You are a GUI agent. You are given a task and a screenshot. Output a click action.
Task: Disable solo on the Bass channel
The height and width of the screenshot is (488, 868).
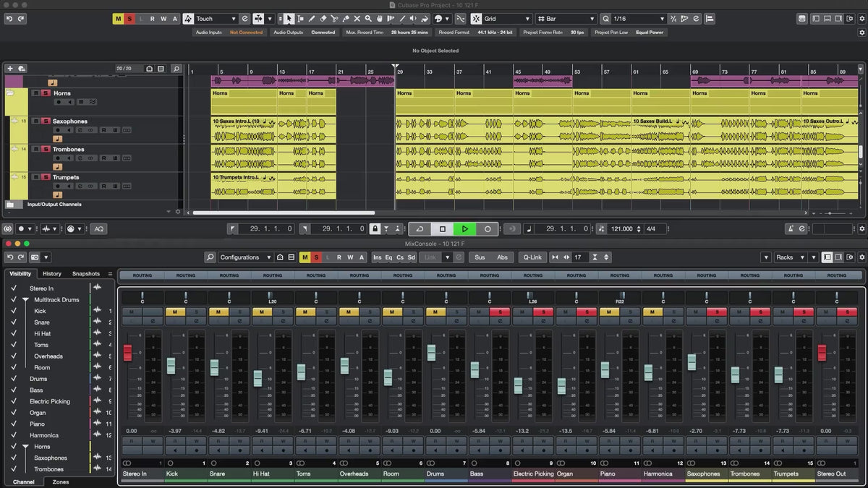500,312
